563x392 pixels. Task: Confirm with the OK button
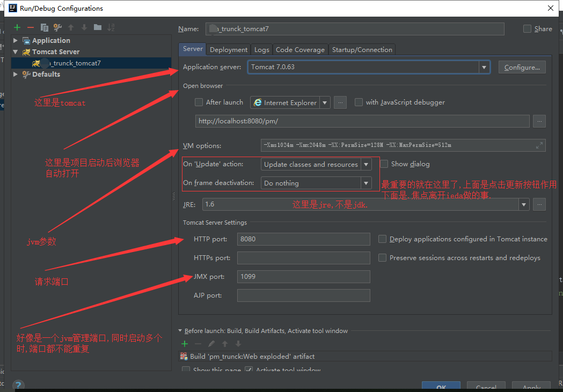point(441,387)
